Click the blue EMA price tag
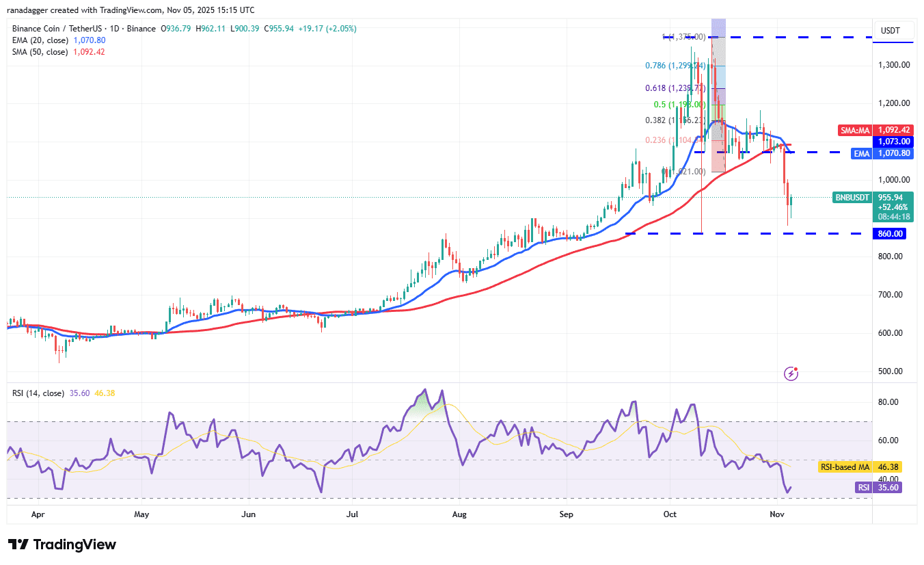Screen dimensions: 924x565 [862, 154]
